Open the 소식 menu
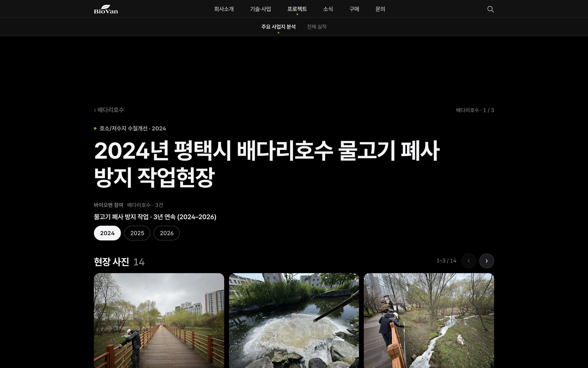The width and height of the screenshot is (588, 368). [x=328, y=9]
